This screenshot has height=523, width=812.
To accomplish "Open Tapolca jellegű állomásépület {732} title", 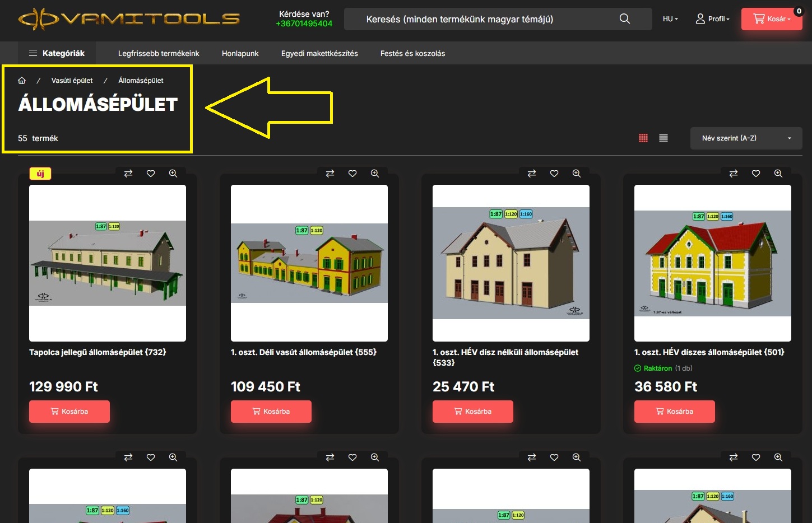I will 98,352.
